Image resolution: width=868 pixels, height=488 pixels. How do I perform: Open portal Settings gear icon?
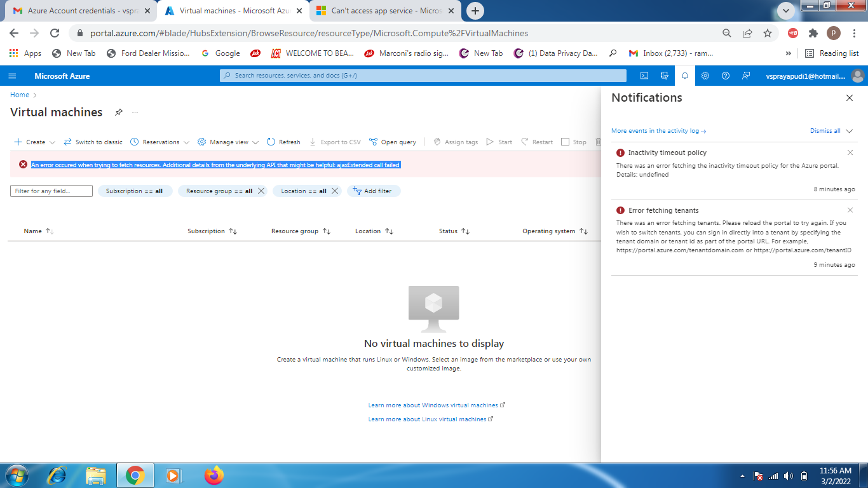(x=705, y=76)
